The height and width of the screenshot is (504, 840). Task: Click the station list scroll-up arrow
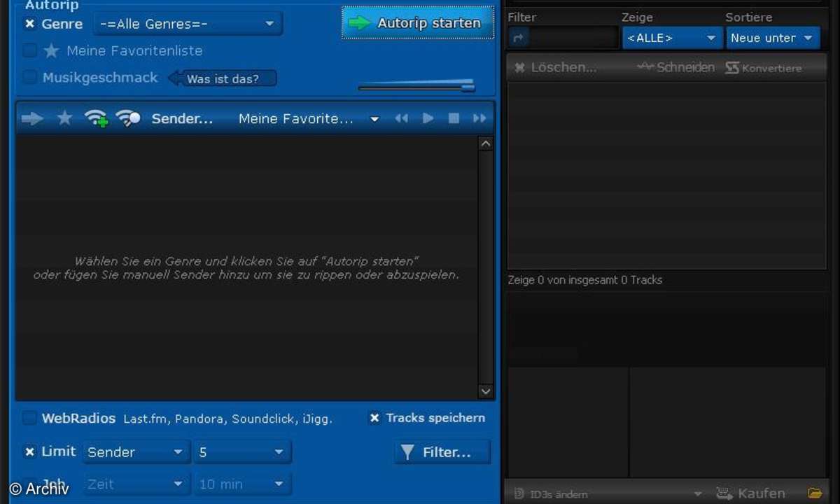(486, 143)
